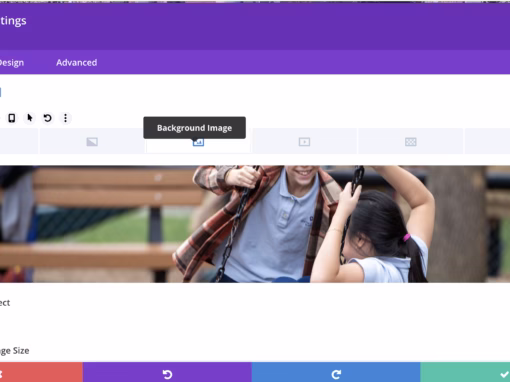Open the Advanced tab

[x=76, y=63]
